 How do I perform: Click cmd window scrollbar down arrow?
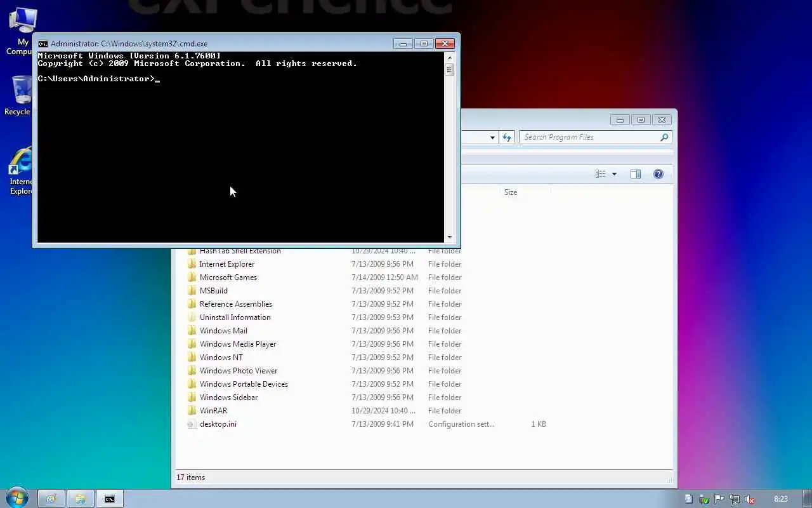[x=450, y=237]
